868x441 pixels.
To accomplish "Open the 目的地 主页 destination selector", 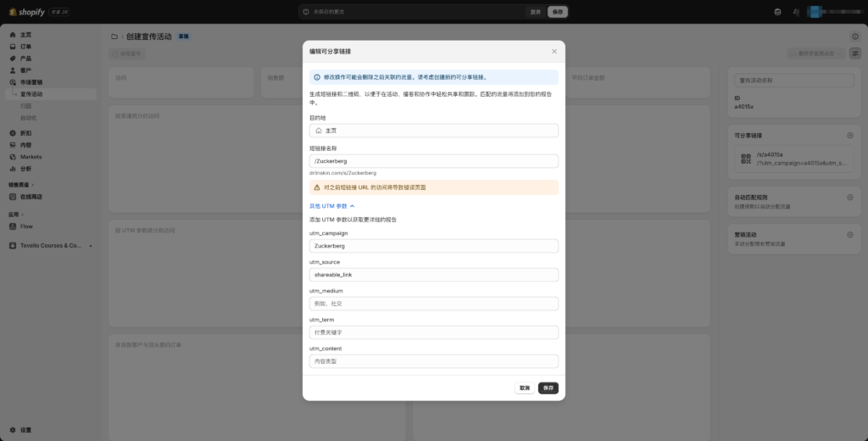I will coord(433,131).
